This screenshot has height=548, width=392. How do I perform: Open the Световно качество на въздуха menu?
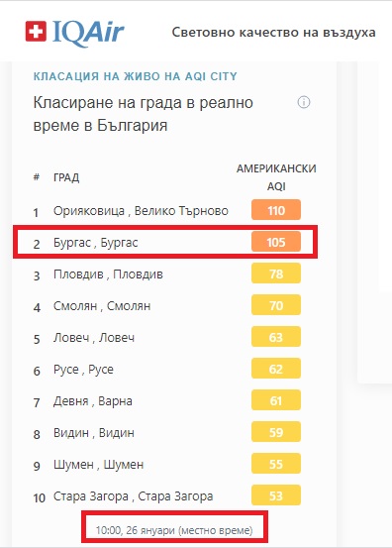coord(273,32)
